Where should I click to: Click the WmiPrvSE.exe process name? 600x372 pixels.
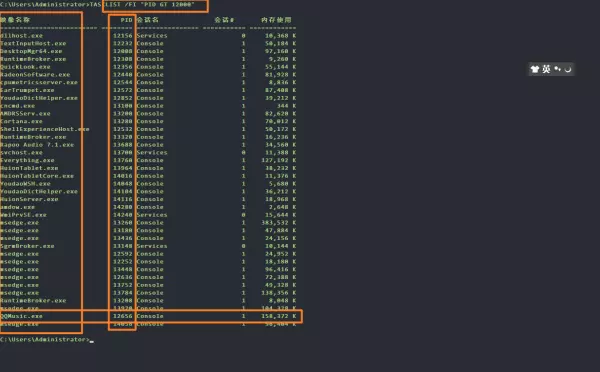(23, 215)
